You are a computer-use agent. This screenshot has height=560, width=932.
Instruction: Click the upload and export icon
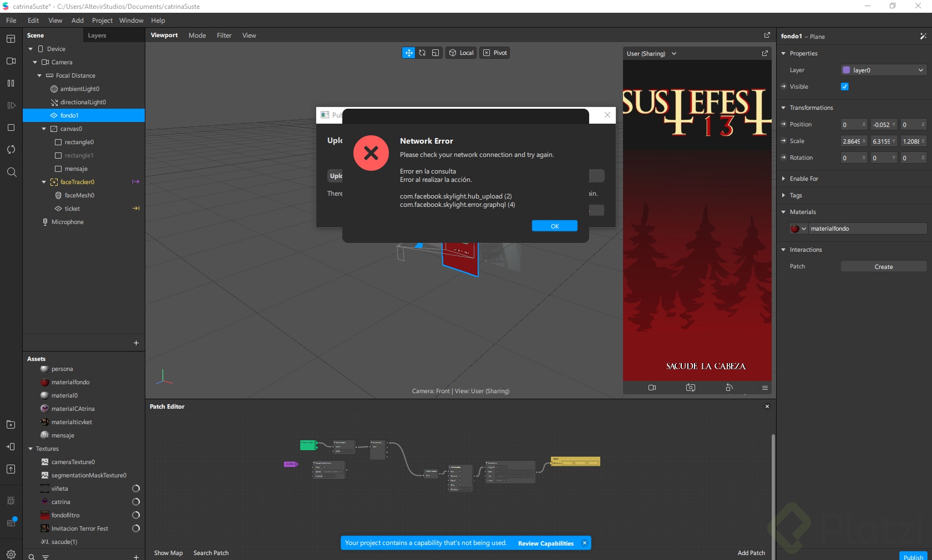11,469
